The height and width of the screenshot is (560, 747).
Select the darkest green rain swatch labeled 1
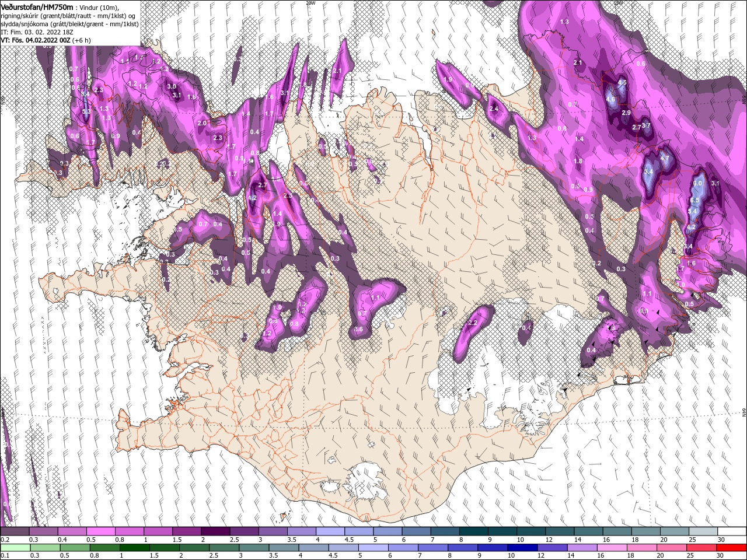pyautogui.click(x=134, y=547)
